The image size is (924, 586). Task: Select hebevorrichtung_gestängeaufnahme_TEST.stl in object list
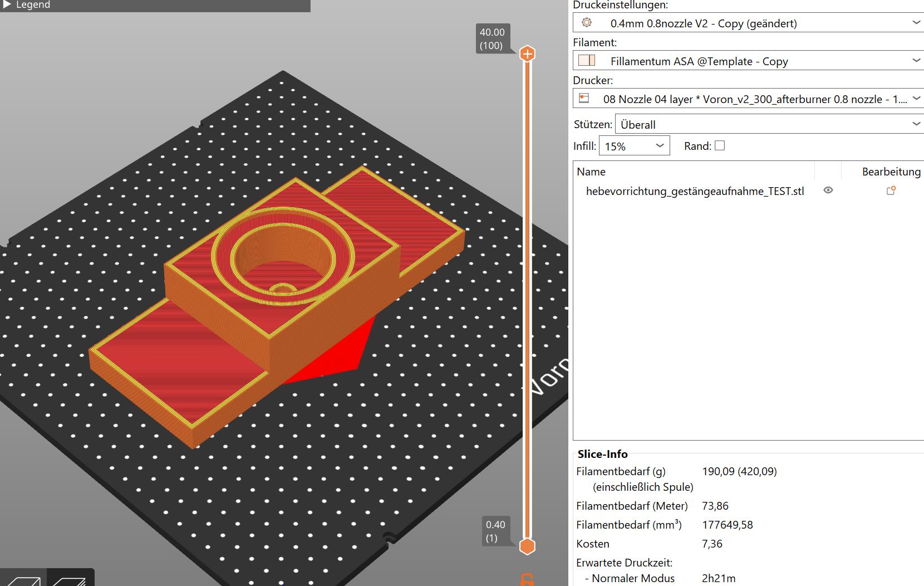[x=695, y=191]
